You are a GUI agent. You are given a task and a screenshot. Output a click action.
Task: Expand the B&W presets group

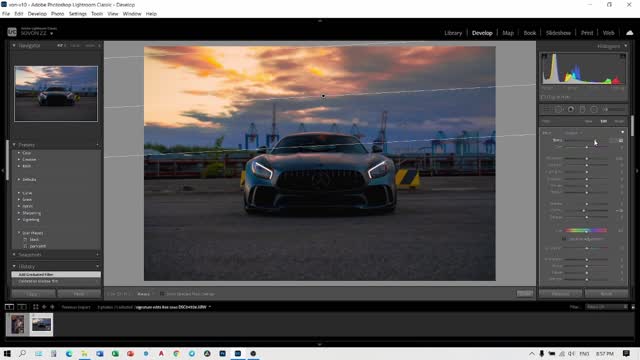click(x=19, y=166)
